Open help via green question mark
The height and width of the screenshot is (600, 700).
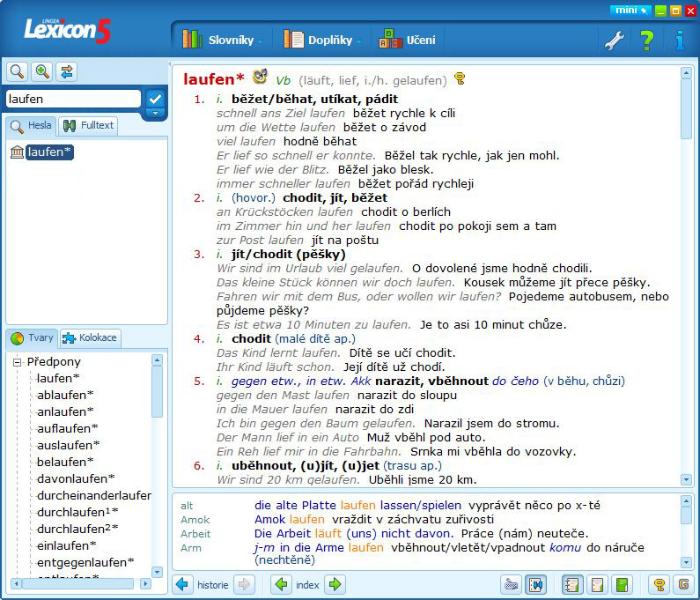pyautogui.click(x=647, y=40)
